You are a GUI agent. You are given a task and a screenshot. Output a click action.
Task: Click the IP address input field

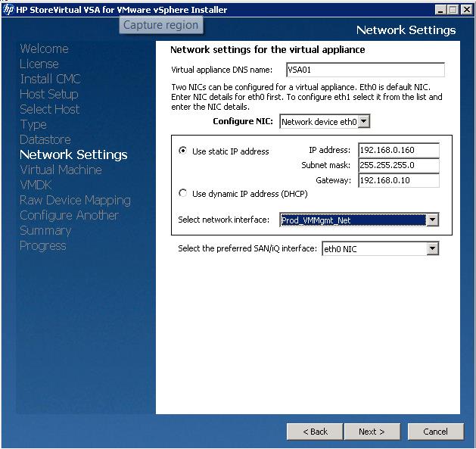click(399, 150)
